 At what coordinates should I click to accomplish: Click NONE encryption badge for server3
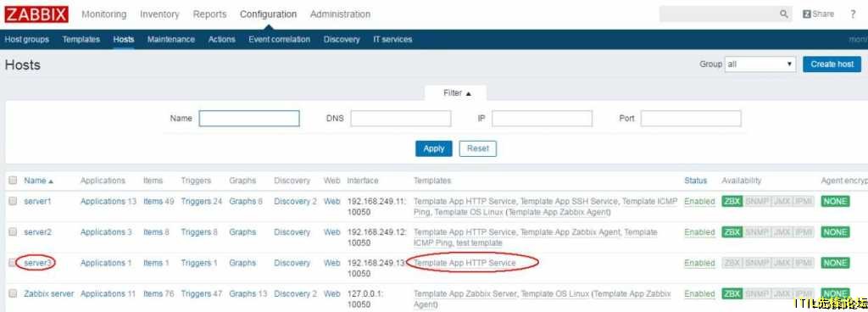[835, 263]
